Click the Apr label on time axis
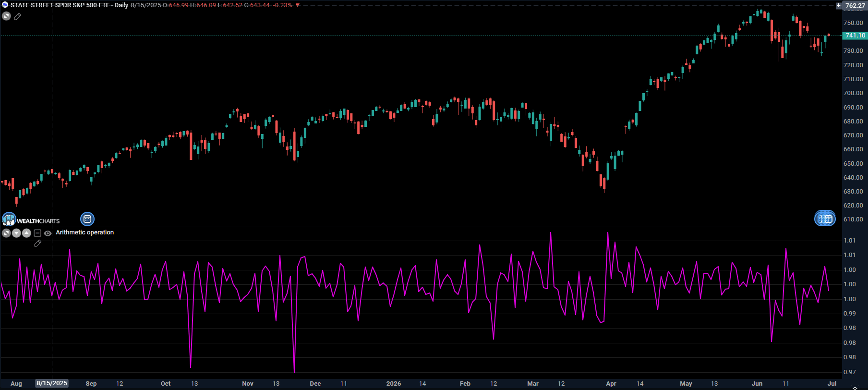868x390 pixels. click(611, 384)
